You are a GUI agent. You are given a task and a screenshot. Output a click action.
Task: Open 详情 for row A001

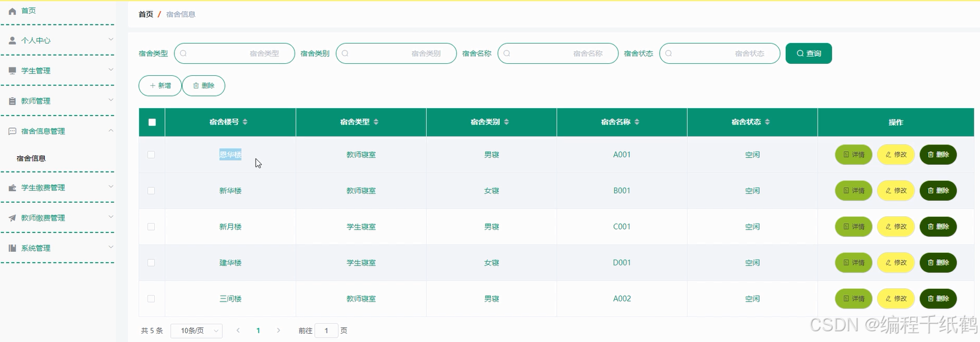(x=854, y=155)
